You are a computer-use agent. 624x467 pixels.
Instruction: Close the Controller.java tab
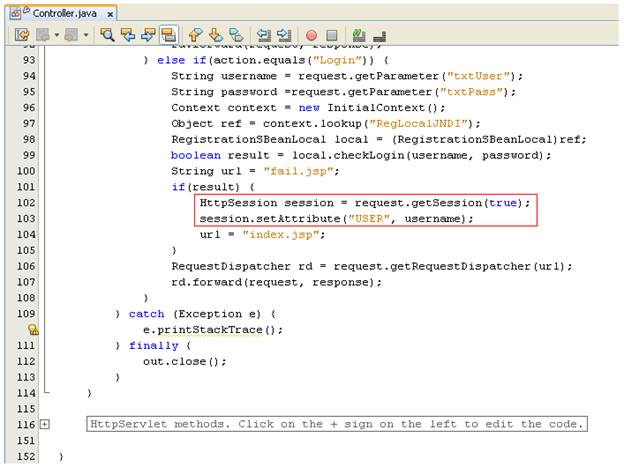coord(110,15)
